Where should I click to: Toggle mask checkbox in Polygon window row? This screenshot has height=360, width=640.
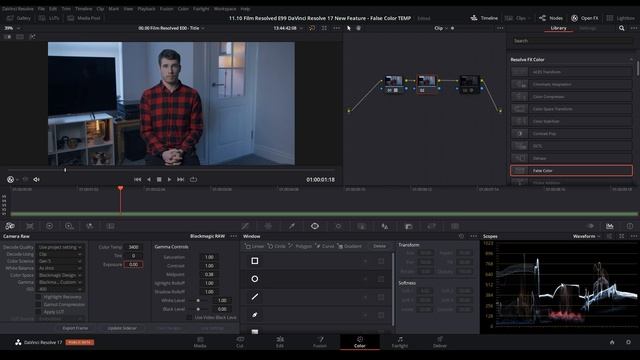coord(381,297)
